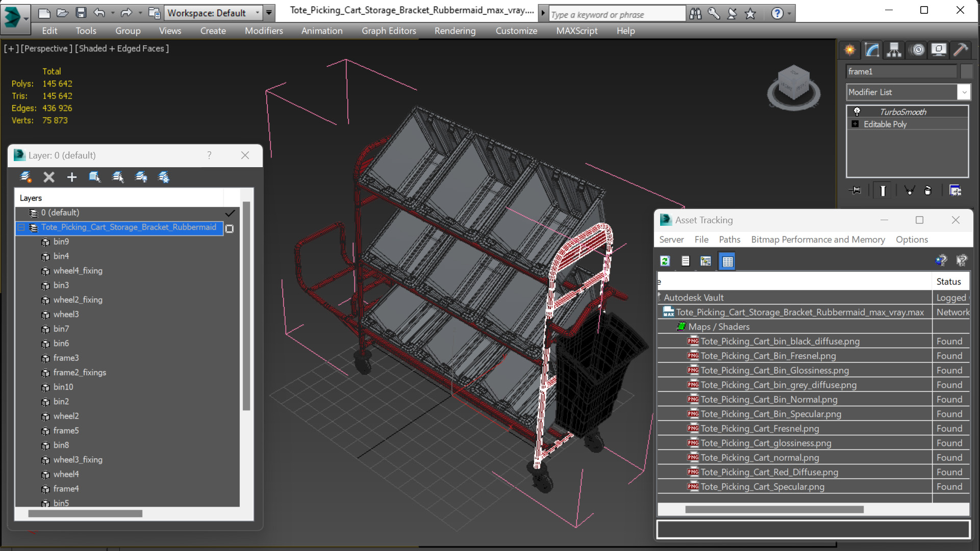This screenshot has width=980, height=551.
Task: Click Remove Modifier trash icon
Action: (x=928, y=191)
